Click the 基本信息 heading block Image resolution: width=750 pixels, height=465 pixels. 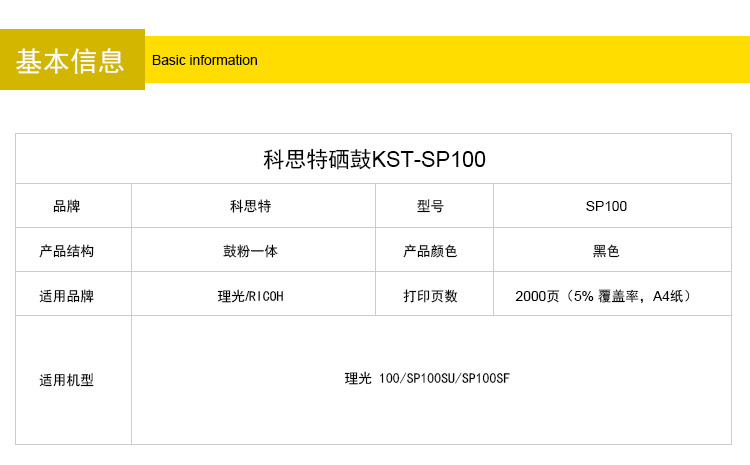click(x=71, y=60)
